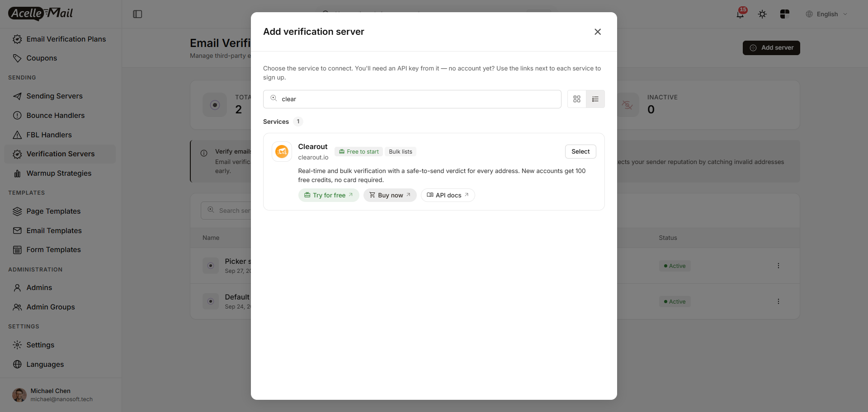Open the English language dropdown

point(826,14)
